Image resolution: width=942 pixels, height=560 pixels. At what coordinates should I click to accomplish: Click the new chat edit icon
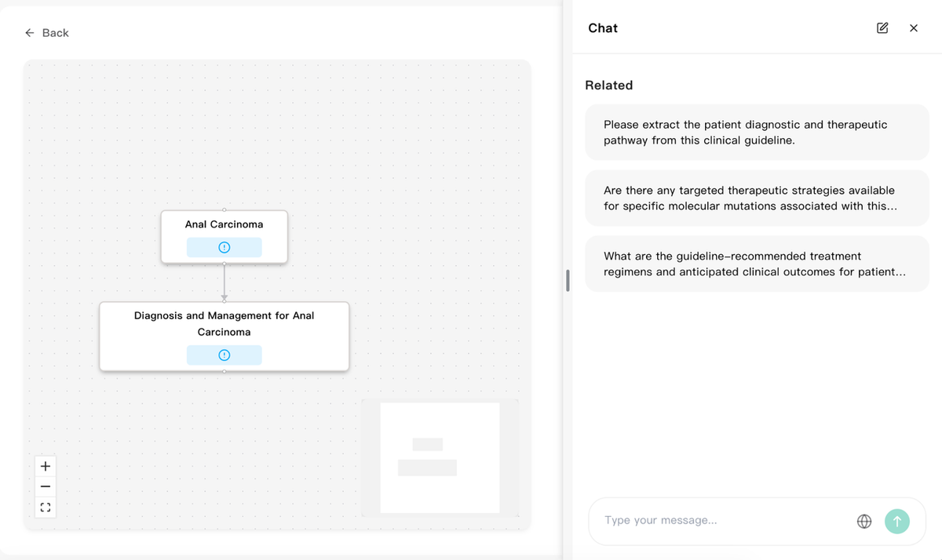pos(882,28)
